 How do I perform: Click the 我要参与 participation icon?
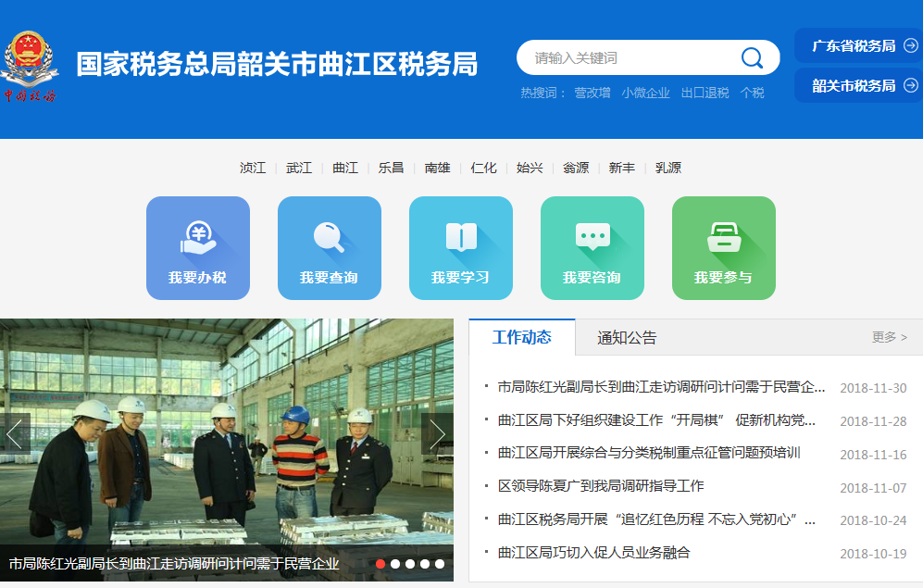pyautogui.click(x=723, y=247)
